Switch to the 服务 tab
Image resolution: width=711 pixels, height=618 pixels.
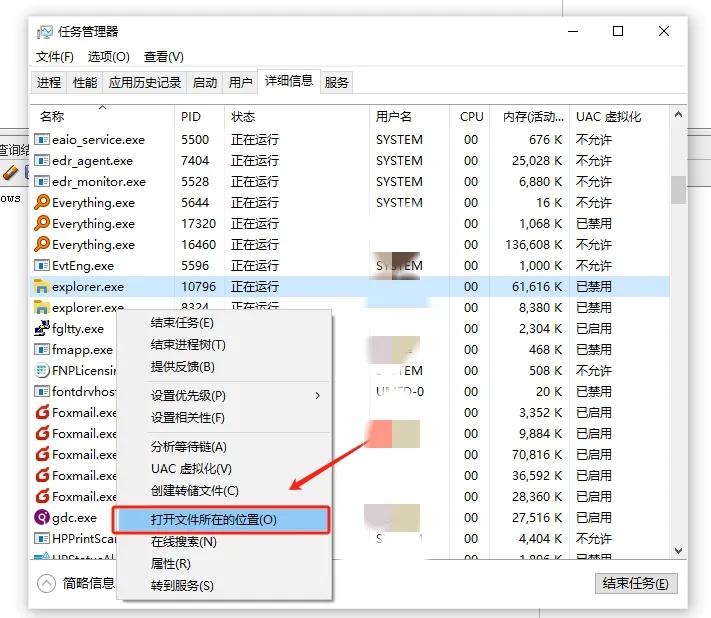336,83
